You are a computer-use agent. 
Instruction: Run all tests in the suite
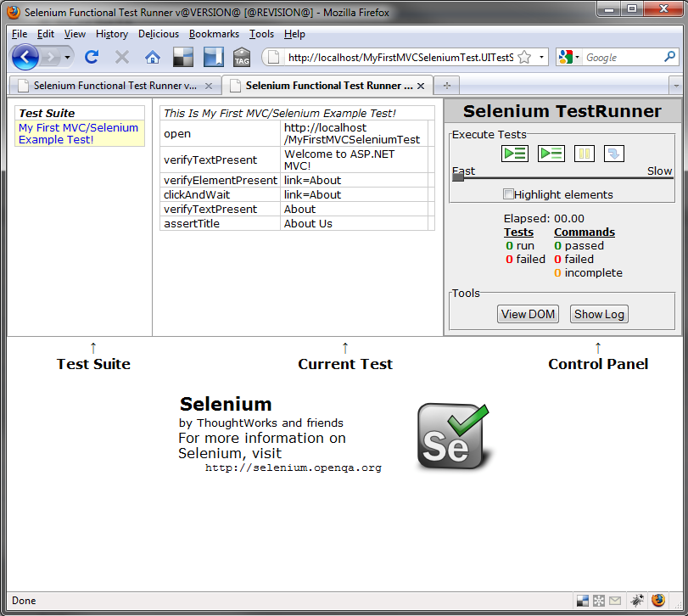(x=515, y=154)
